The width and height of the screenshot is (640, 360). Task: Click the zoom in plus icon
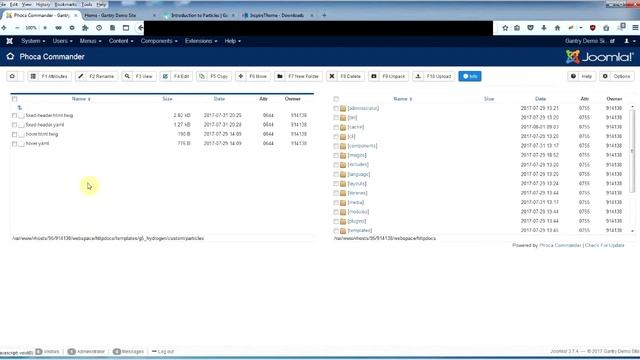coord(45,28)
